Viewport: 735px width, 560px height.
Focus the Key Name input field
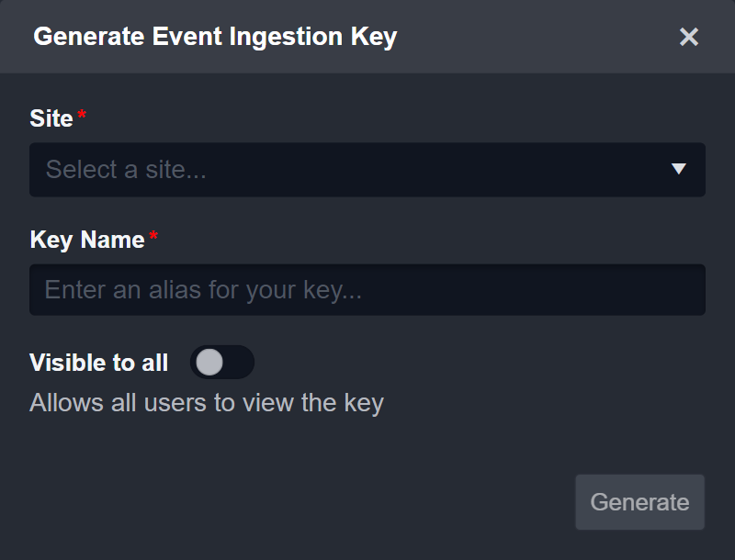coord(367,290)
